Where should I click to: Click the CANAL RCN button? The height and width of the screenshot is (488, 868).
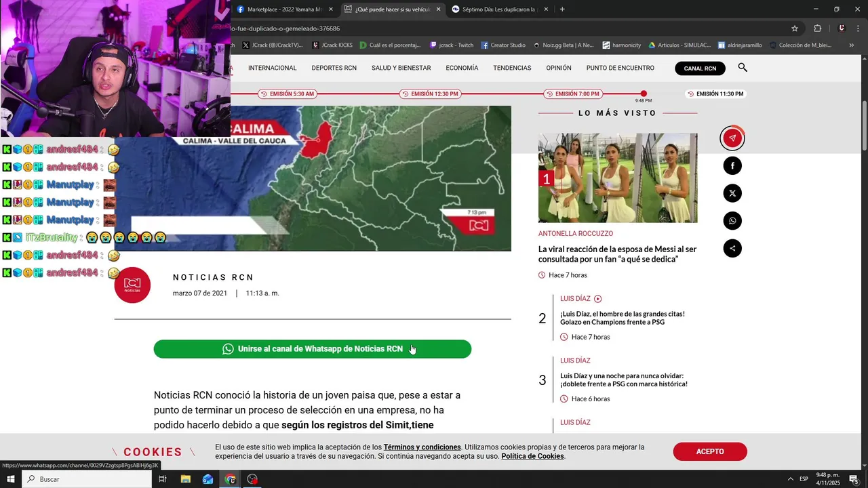tap(700, 68)
